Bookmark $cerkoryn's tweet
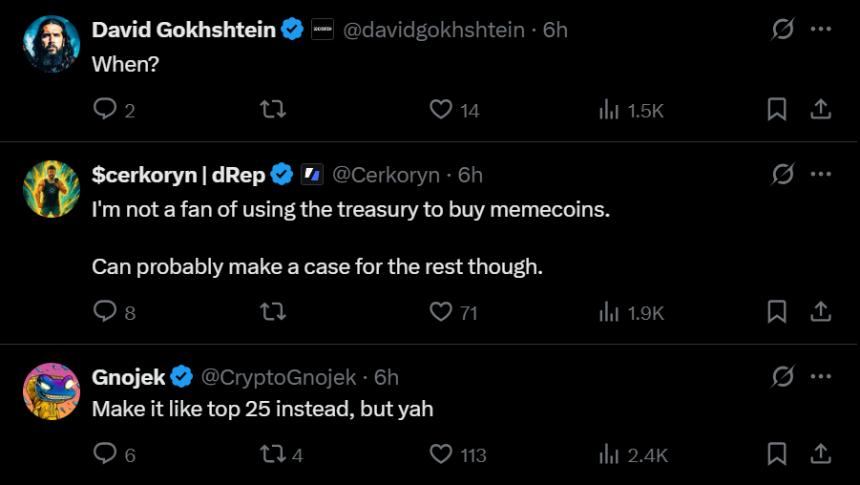 [776, 312]
